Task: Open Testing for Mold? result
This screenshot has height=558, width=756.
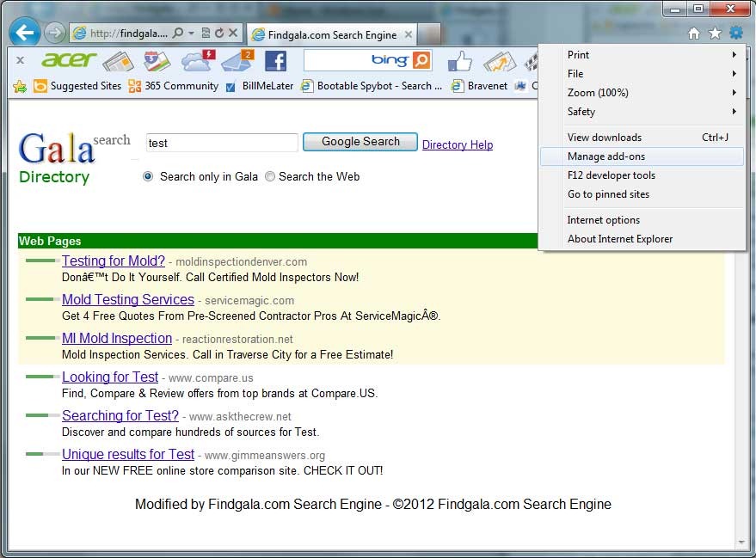Action: 114,261
